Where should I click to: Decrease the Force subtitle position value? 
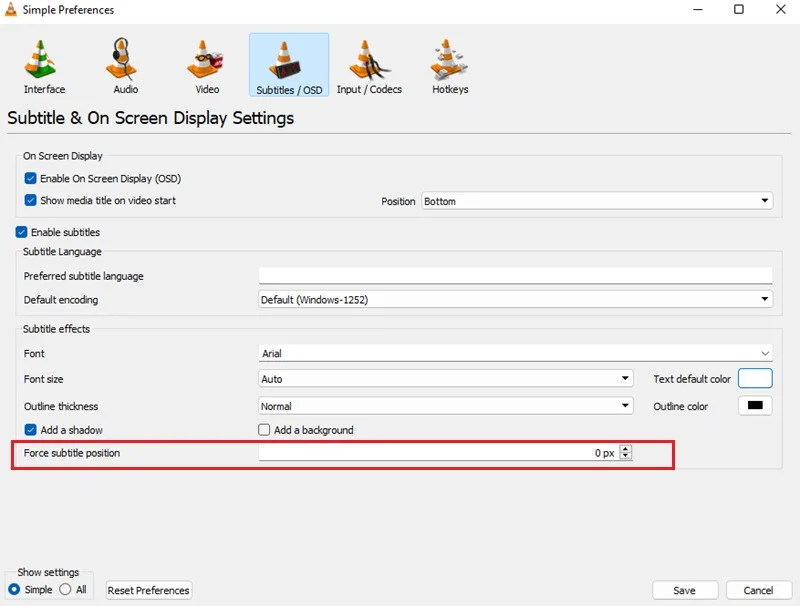tap(626, 456)
